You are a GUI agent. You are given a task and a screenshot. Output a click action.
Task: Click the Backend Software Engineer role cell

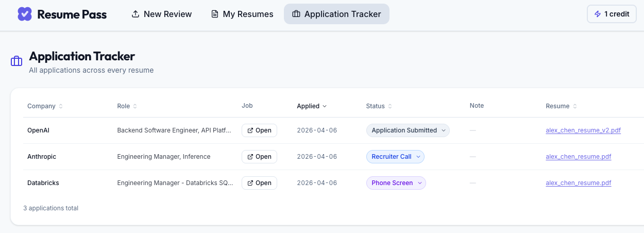pos(174,130)
